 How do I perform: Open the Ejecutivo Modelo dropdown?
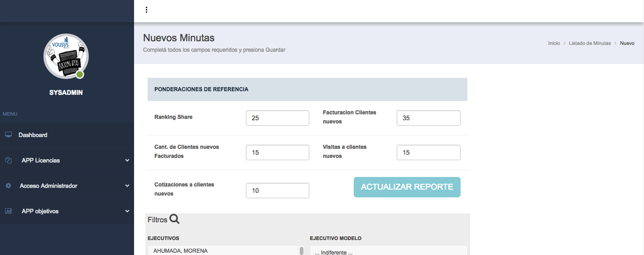tap(388, 251)
